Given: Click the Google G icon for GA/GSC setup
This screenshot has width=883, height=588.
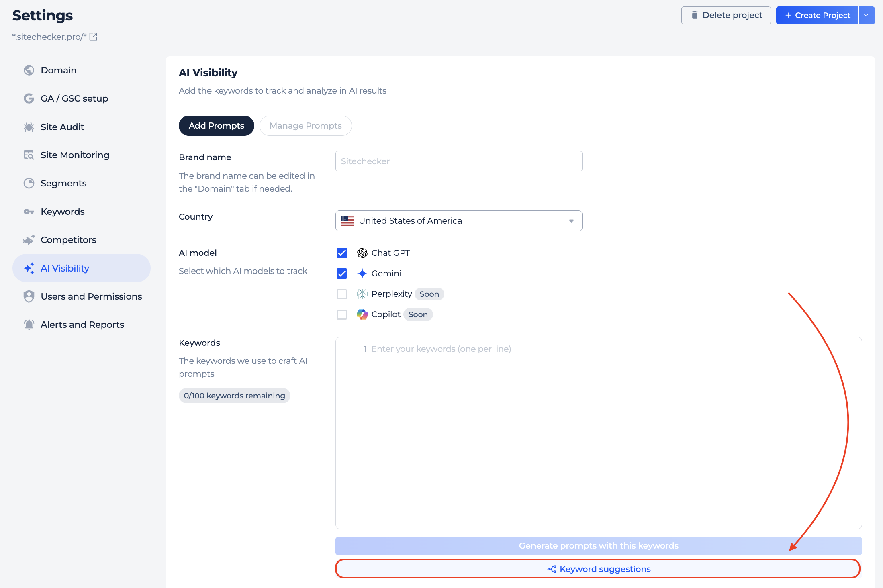Looking at the screenshot, I should tap(29, 98).
